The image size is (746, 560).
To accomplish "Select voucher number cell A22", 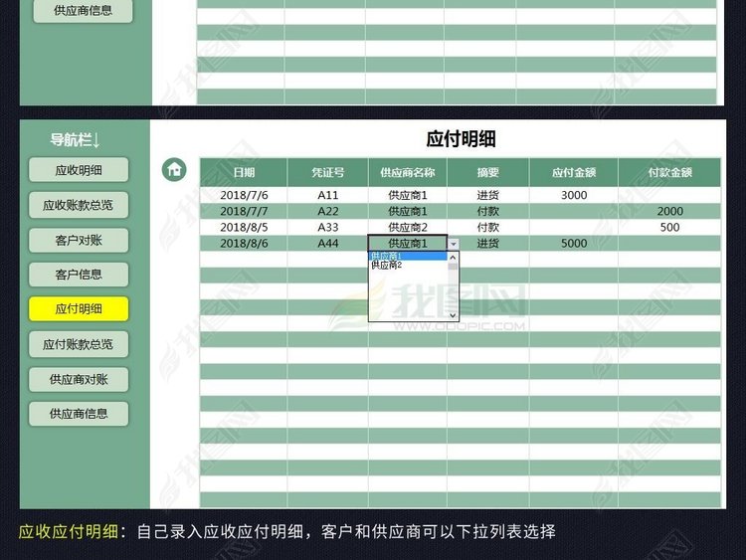I will point(327,211).
